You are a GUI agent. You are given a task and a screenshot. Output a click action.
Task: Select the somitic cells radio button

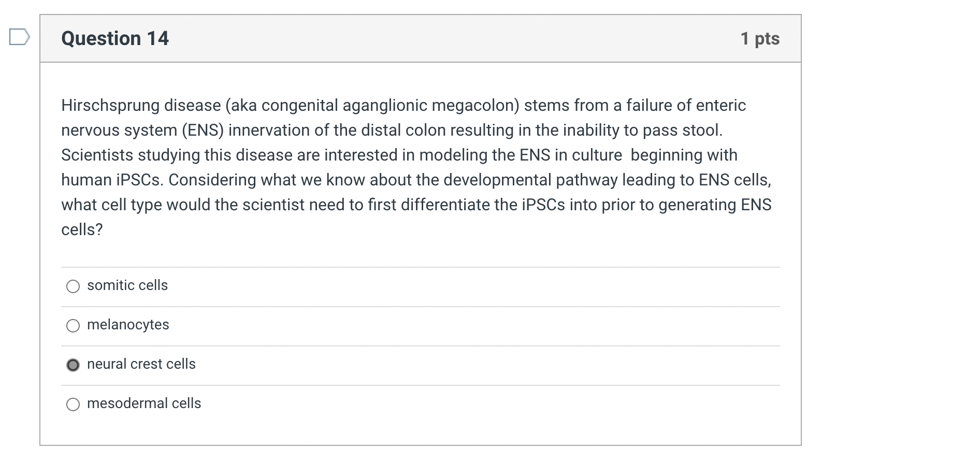(73, 286)
